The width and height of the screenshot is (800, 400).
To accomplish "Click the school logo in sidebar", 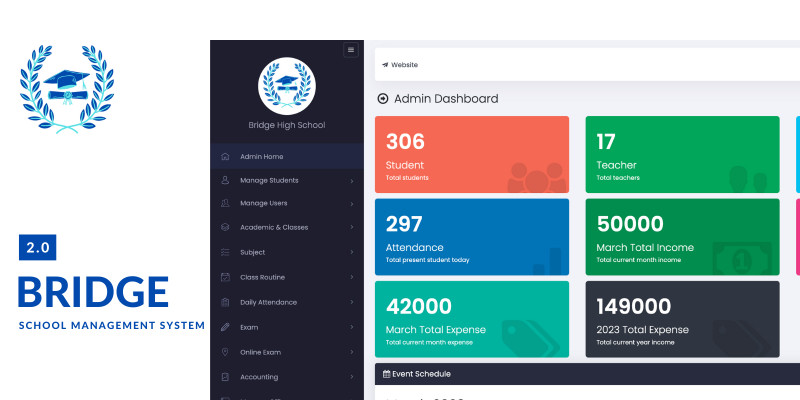I will (x=286, y=84).
